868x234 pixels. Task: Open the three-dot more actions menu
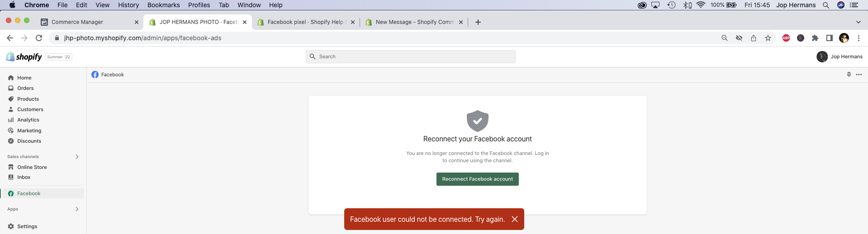(x=859, y=75)
